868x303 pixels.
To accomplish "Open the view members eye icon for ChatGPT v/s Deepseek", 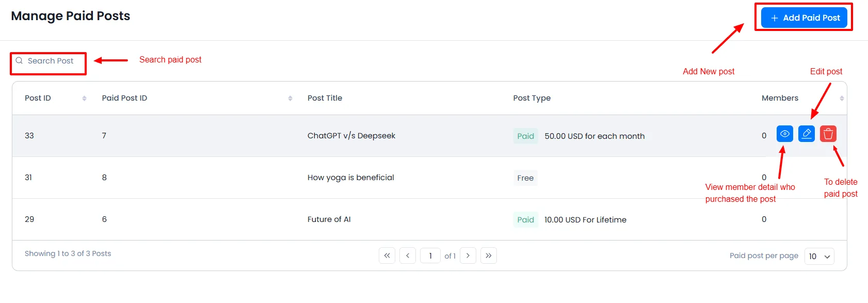I will (x=784, y=134).
